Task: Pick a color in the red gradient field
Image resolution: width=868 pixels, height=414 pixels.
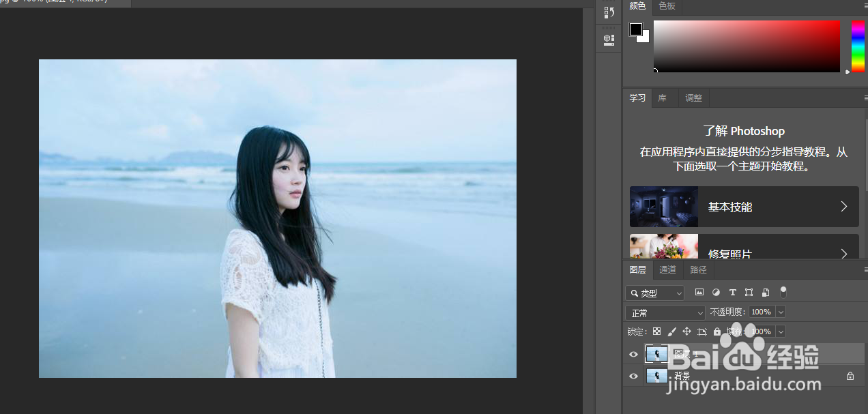Action: pos(747,46)
